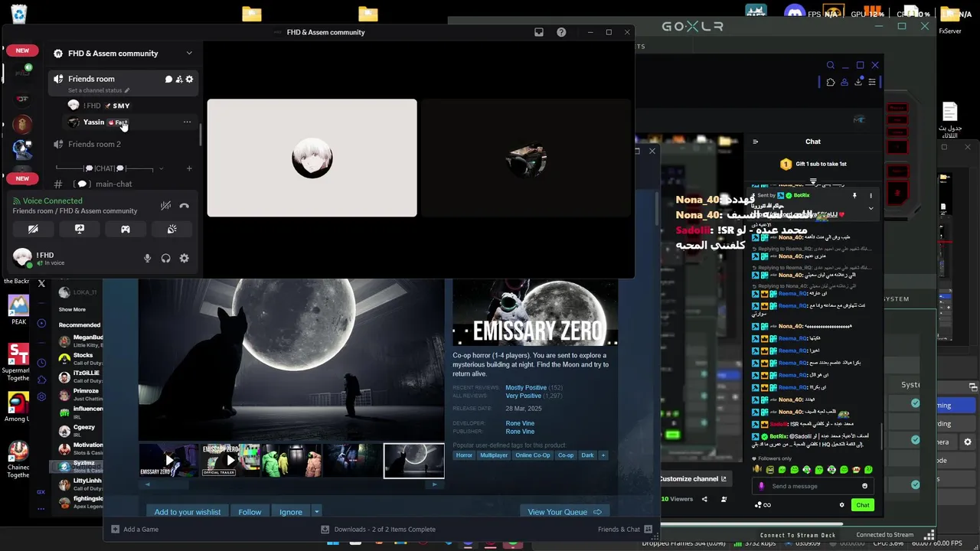Image resolution: width=980 pixels, height=551 pixels.
Task: Open MeganBud recommended channel
Action: (80, 341)
